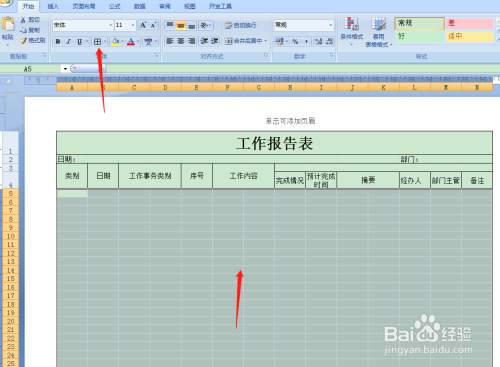Screen dimensions: 500x367
Task: Decrease font size with the small A
Action: click(x=153, y=25)
